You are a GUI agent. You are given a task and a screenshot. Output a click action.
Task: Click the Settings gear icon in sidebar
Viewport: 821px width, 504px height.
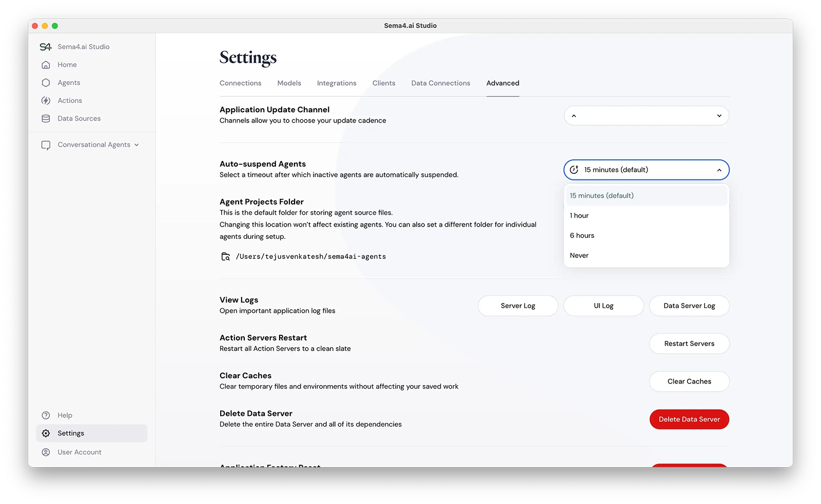46,433
